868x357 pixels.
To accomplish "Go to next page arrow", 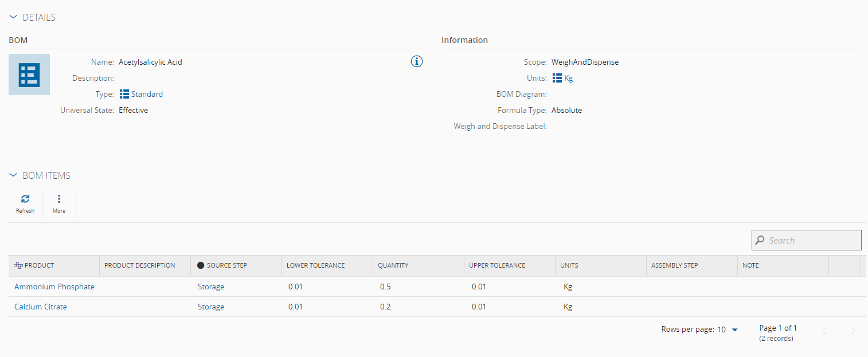I will pyautogui.click(x=853, y=331).
